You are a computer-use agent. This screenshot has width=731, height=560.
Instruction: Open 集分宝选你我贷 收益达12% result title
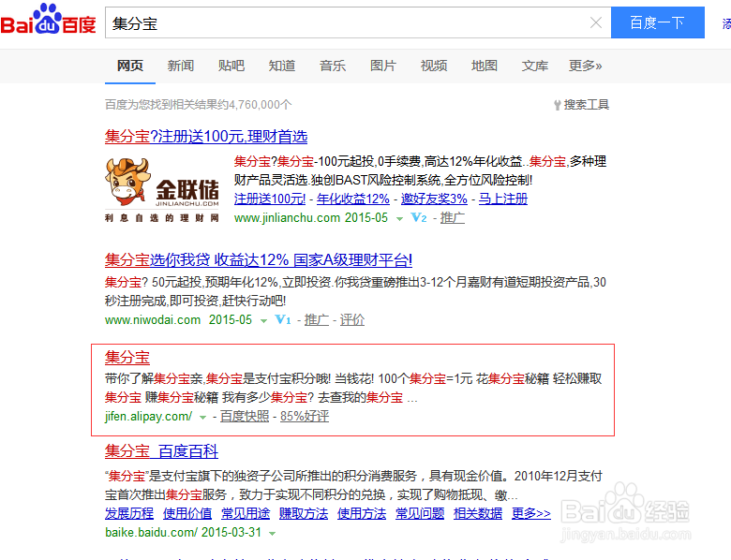point(259,260)
